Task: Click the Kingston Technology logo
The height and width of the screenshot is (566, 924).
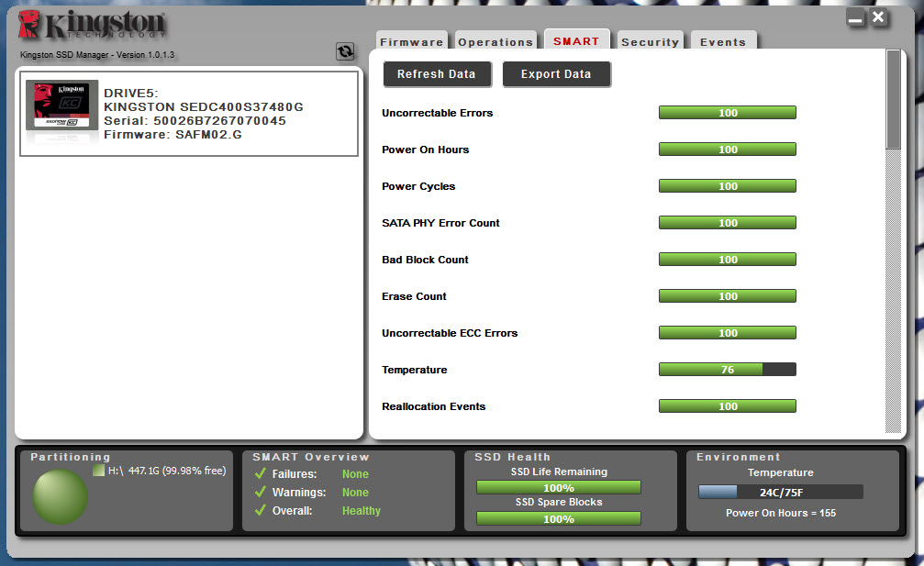Action: click(x=92, y=26)
